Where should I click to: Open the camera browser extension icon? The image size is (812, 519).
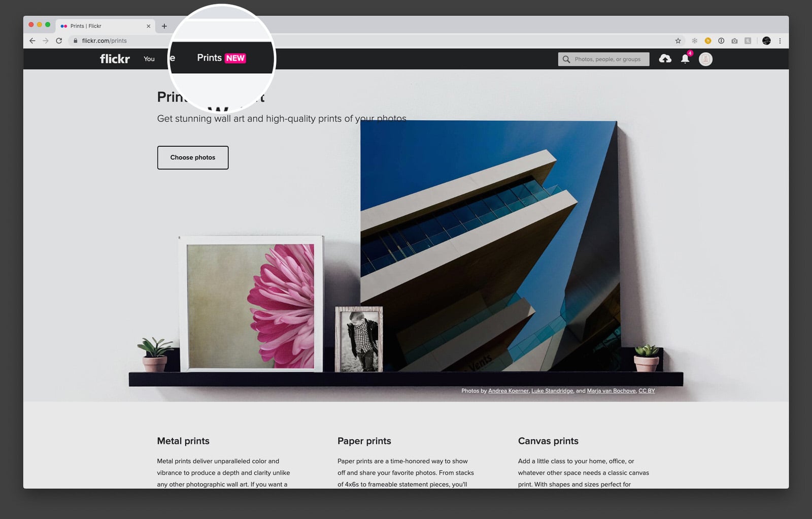(x=734, y=40)
